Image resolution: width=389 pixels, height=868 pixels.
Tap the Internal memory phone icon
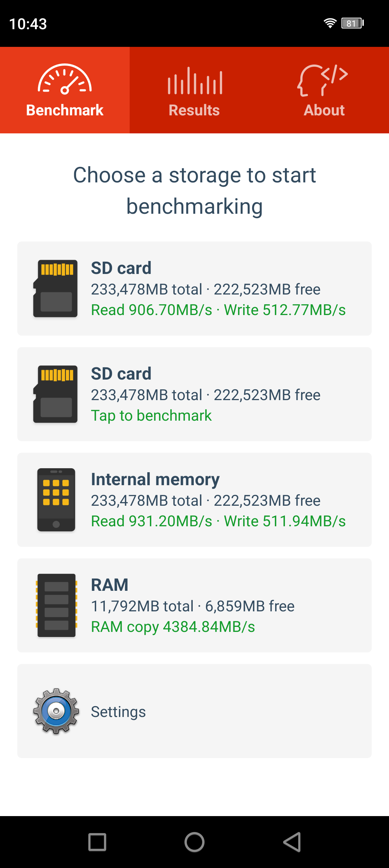(x=56, y=500)
